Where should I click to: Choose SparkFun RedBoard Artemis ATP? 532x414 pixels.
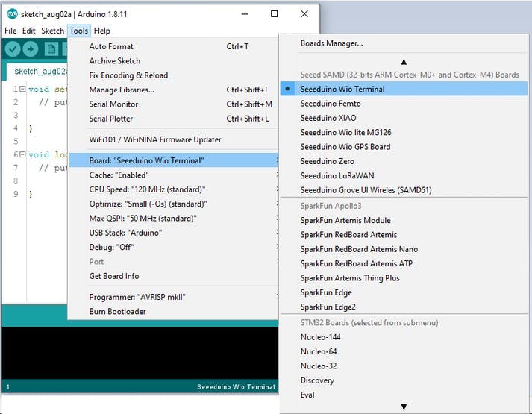tap(404, 263)
